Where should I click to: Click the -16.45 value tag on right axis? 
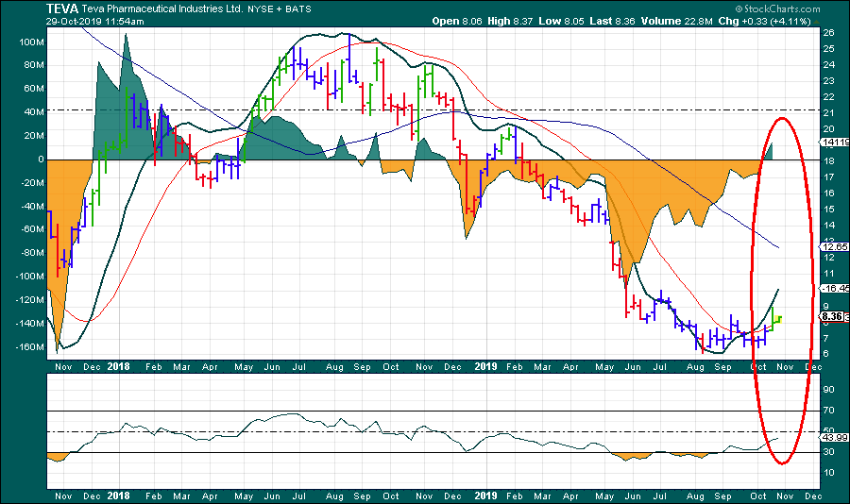click(834, 288)
